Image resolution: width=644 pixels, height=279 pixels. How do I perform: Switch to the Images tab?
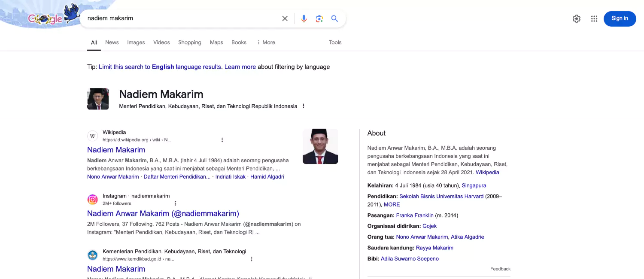click(x=136, y=42)
